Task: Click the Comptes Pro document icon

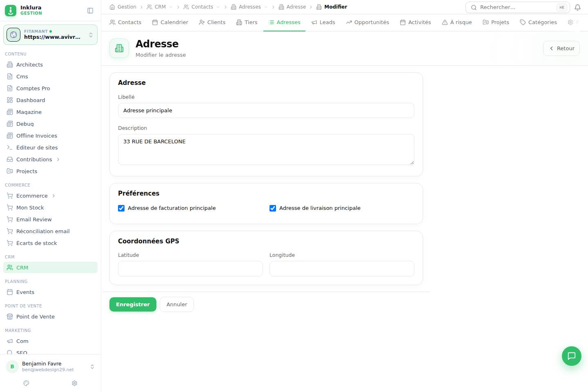Action: click(x=10, y=88)
